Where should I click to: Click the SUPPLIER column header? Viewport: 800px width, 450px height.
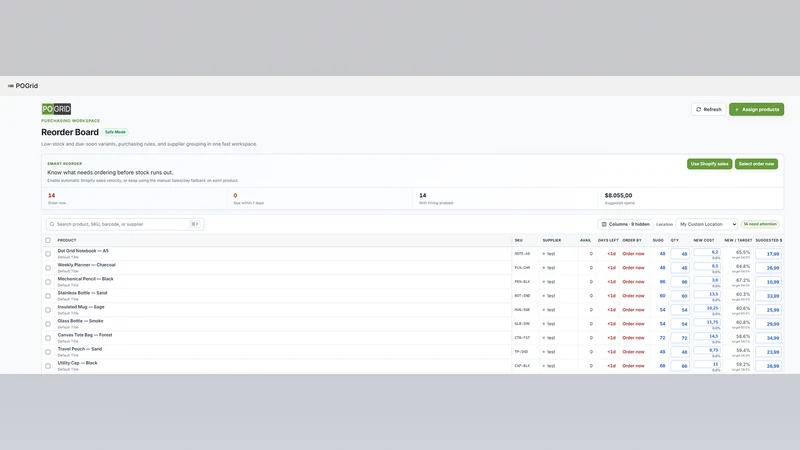[x=552, y=240]
